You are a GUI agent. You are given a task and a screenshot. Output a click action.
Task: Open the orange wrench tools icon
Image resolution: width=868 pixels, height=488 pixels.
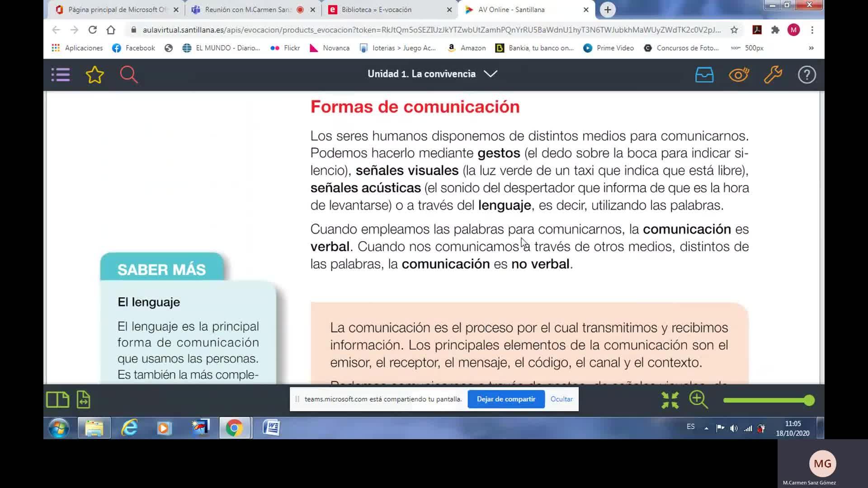773,75
